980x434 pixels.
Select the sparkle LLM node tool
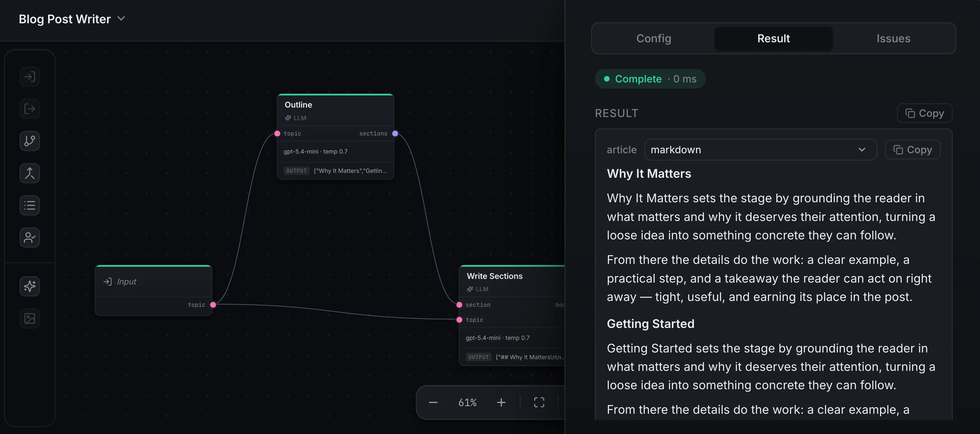30,286
